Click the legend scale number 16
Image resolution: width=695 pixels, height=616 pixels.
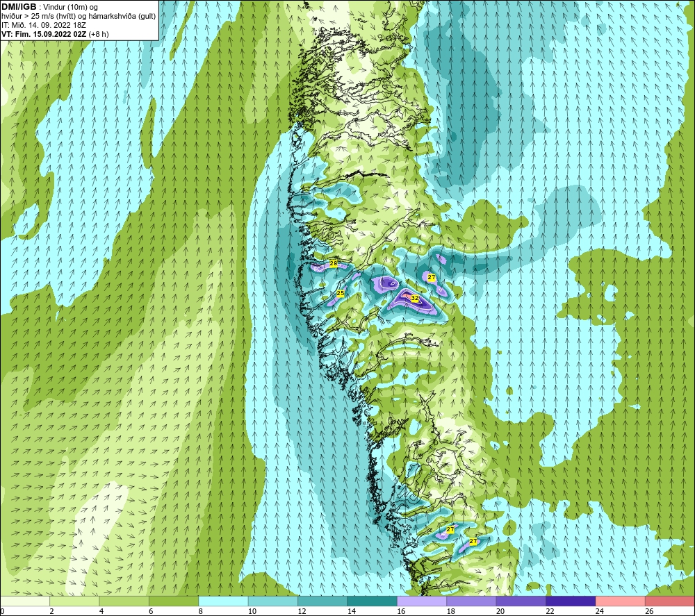tap(401, 611)
